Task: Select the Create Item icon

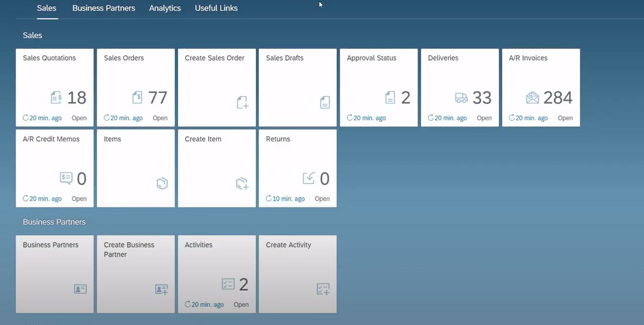Action: coord(243,183)
